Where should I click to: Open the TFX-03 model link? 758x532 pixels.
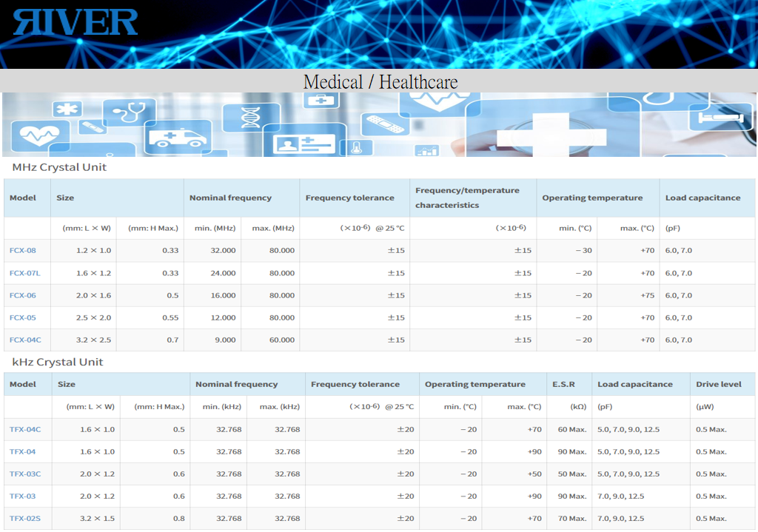(x=23, y=496)
